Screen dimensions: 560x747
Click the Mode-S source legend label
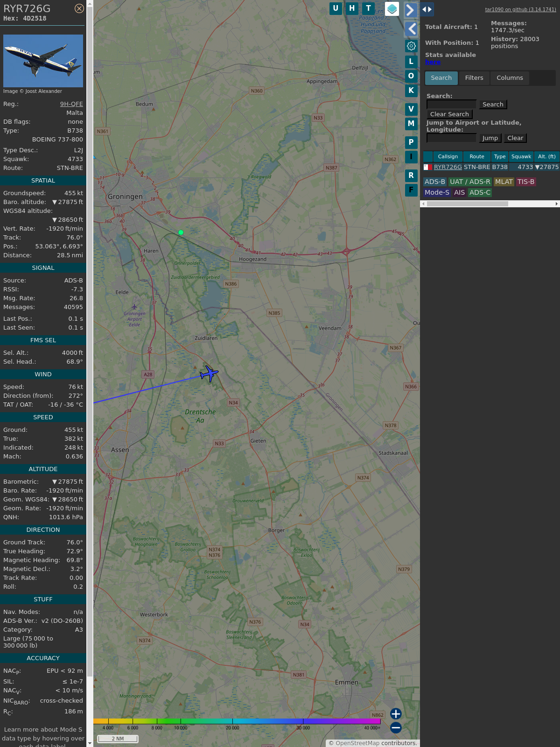(437, 193)
